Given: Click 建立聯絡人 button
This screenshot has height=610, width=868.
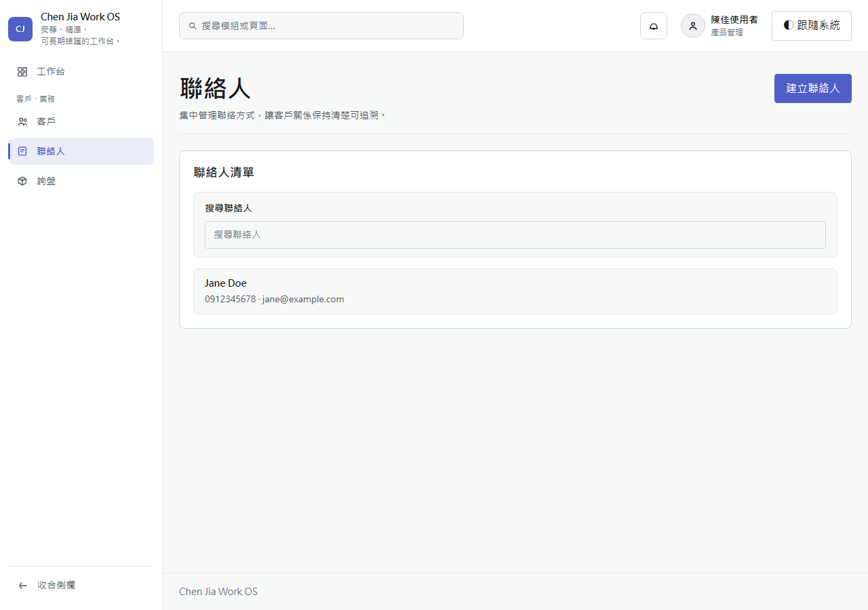Looking at the screenshot, I should pyautogui.click(x=813, y=88).
